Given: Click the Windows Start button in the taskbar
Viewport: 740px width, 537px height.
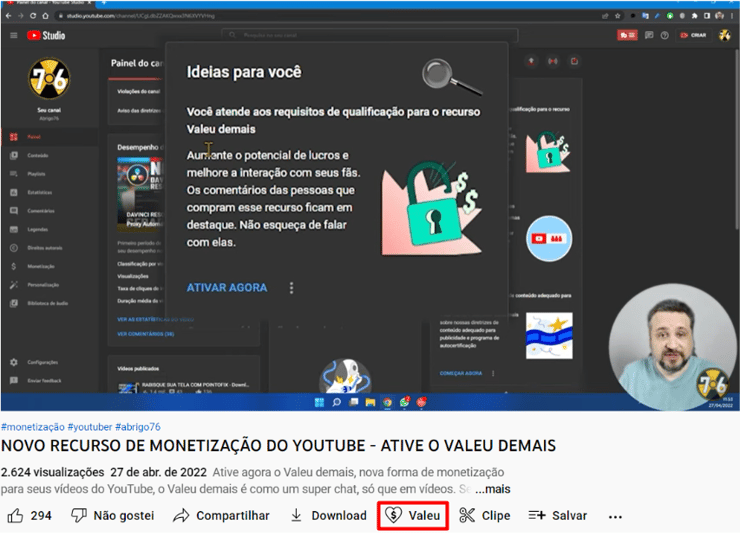Looking at the screenshot, I should tap(320, 403).
